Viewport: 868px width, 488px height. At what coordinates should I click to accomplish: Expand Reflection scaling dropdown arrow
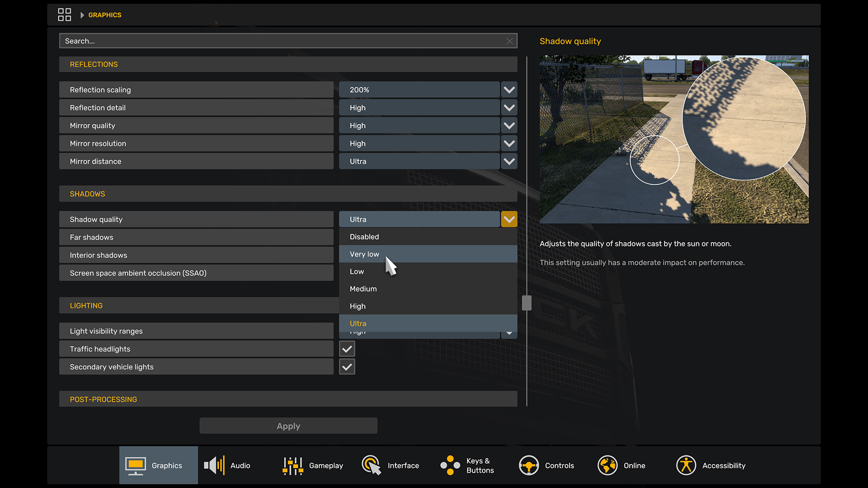[x=509, y=90]
